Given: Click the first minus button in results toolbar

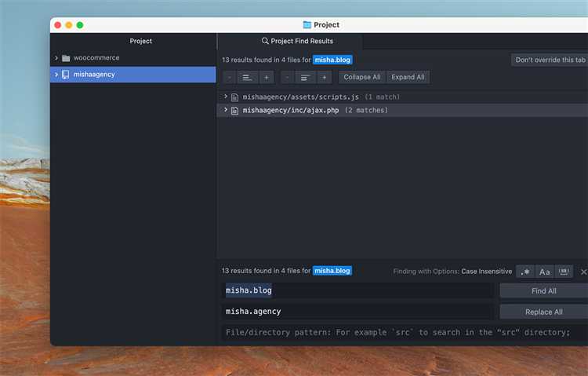Looking at the screenshot, I should (229, 77).
